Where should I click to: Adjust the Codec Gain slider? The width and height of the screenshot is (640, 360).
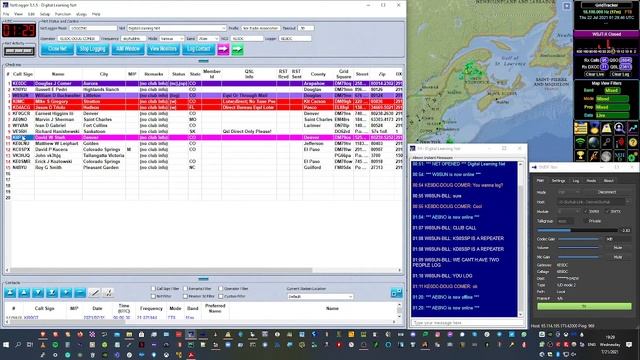(x=578, y=239)
